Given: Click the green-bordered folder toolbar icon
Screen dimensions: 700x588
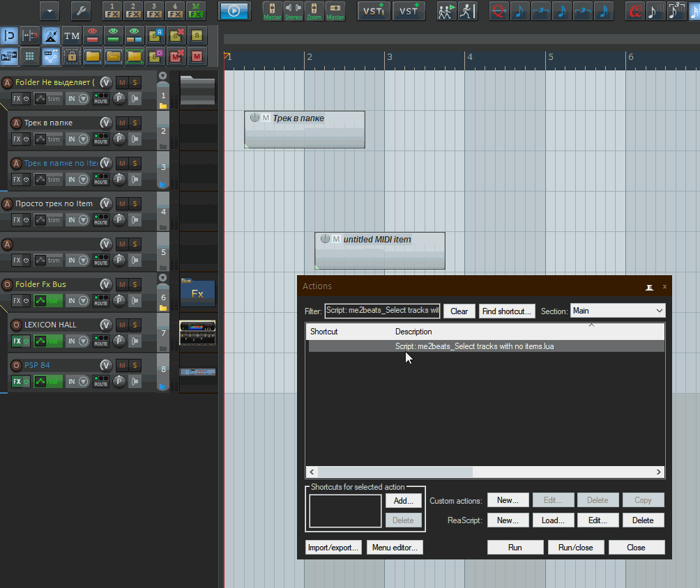Looking at the screenshot, I should pos(135,56).
